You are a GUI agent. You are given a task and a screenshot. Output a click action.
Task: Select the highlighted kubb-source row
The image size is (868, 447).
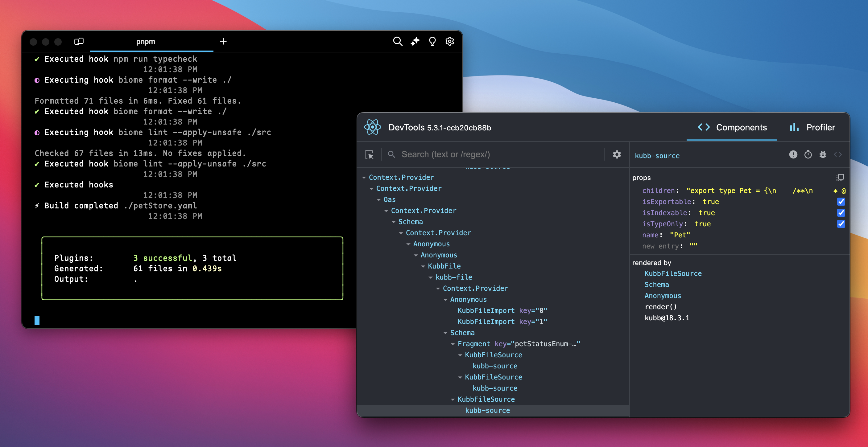493,410
